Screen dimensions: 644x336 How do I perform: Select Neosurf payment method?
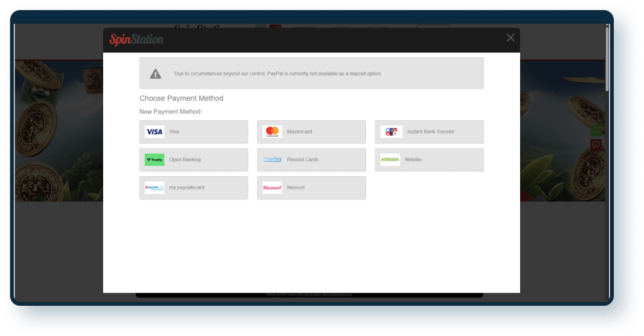(x=311, y=188)
